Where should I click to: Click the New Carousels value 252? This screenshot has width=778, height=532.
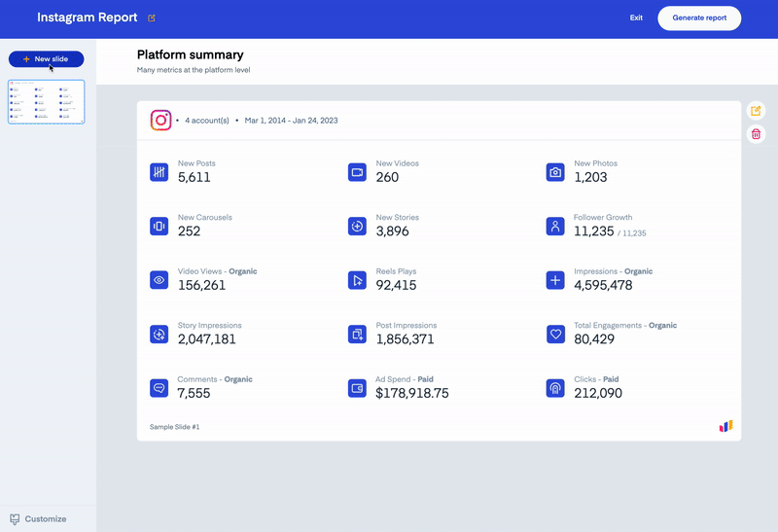coord(189,231)
